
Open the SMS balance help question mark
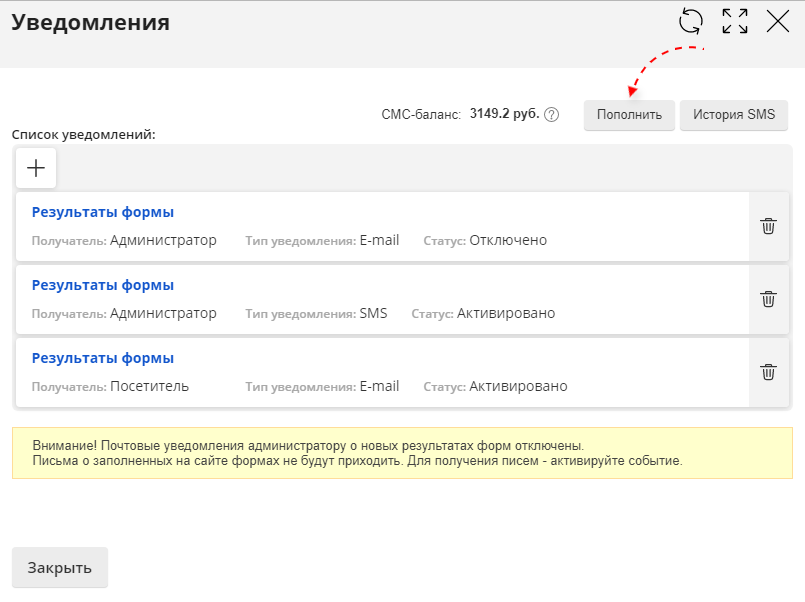(551, 115)
